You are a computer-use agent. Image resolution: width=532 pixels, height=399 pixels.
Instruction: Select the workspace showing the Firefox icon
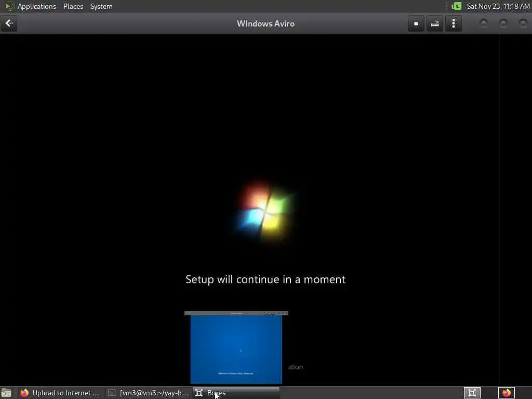tap(506, 393)
